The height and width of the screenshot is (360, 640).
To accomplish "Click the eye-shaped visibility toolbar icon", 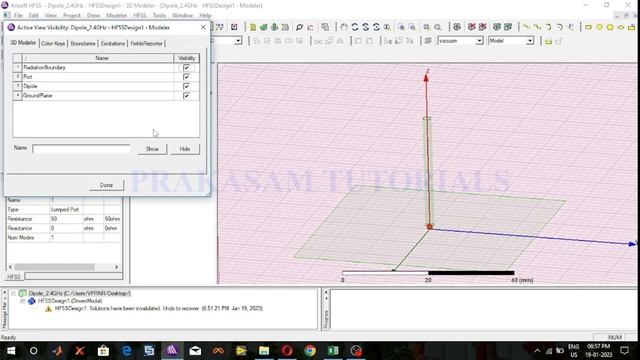I will 457,27.
